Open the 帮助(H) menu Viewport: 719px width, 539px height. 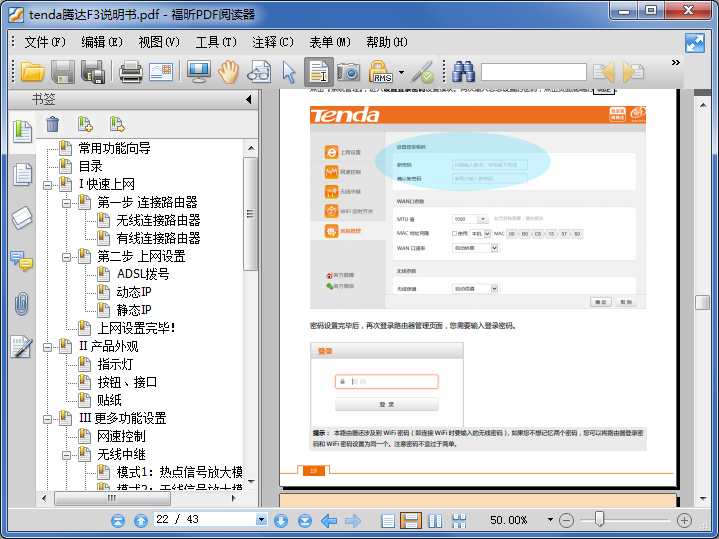point(387,42)
